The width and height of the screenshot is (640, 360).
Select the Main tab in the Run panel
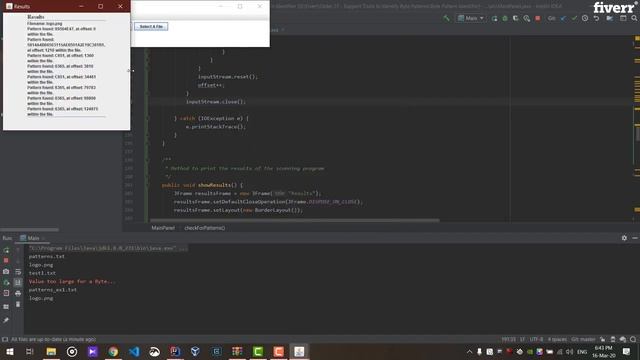pyautogui.click(x=32, y=238)
